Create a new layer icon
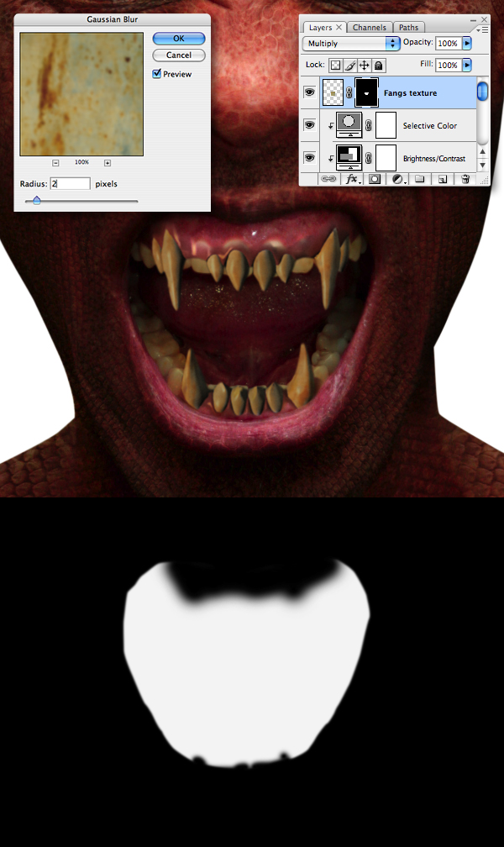 point(443,179)
